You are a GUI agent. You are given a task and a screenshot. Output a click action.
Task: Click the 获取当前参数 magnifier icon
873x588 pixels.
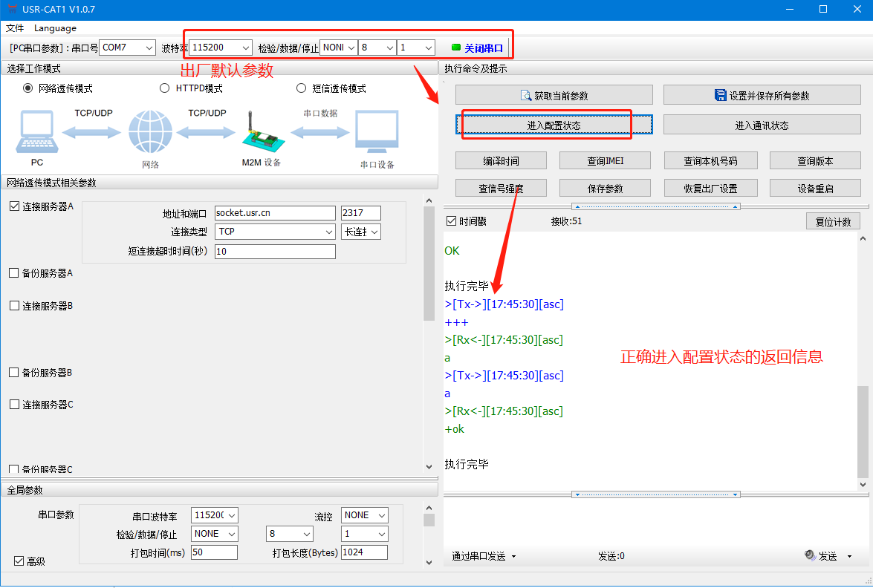528,96
